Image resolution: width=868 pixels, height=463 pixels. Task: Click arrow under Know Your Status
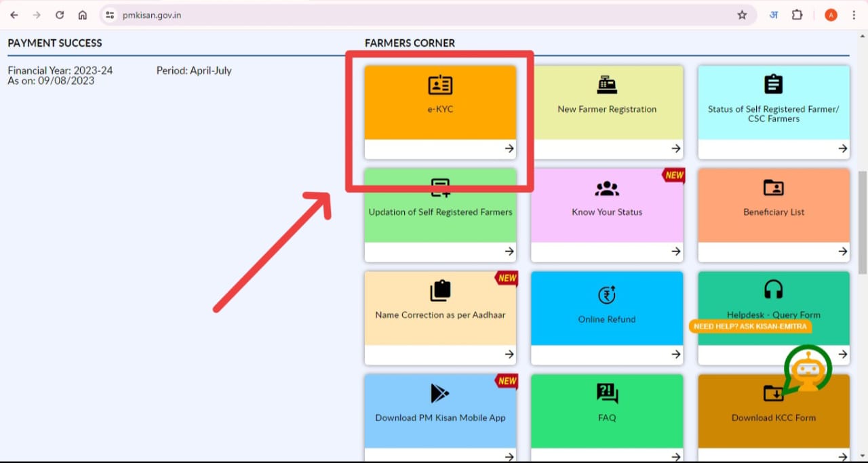[676, 251]
